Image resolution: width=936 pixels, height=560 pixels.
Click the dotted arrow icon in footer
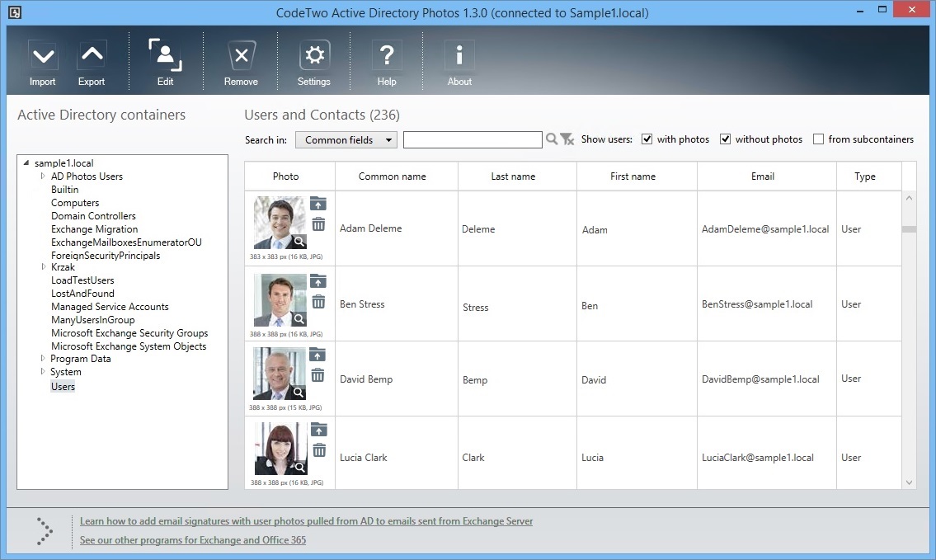45,531
